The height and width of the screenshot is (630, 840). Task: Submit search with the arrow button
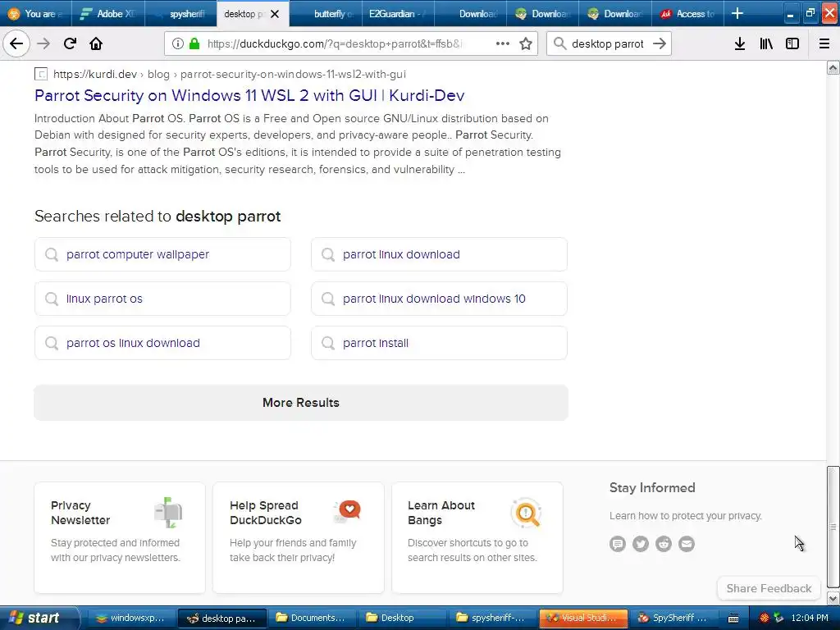click(x=660, y=43)
